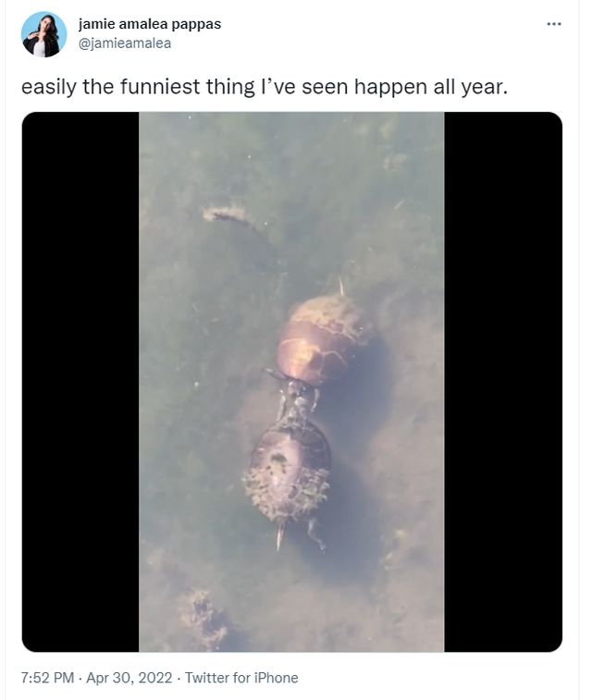Viewport: 592px width, 700px height.
Task: Play the turtle video in the tweet
Action: tap(291, 382)
